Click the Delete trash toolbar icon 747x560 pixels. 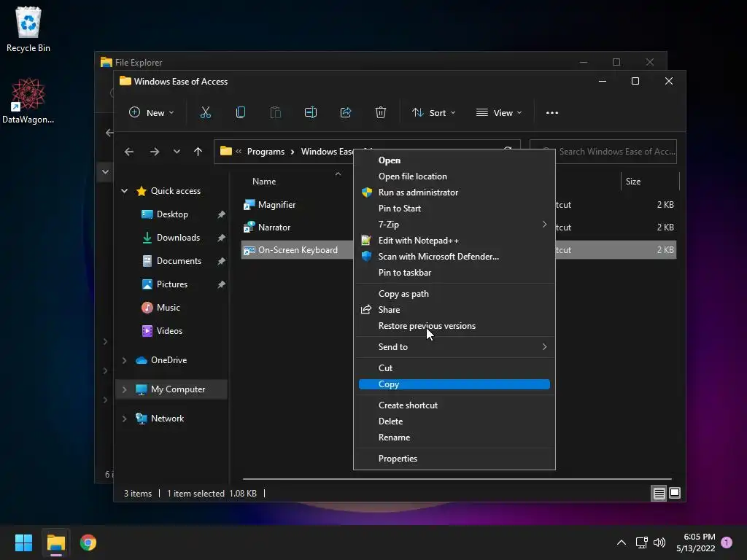[x=380, y=113]
